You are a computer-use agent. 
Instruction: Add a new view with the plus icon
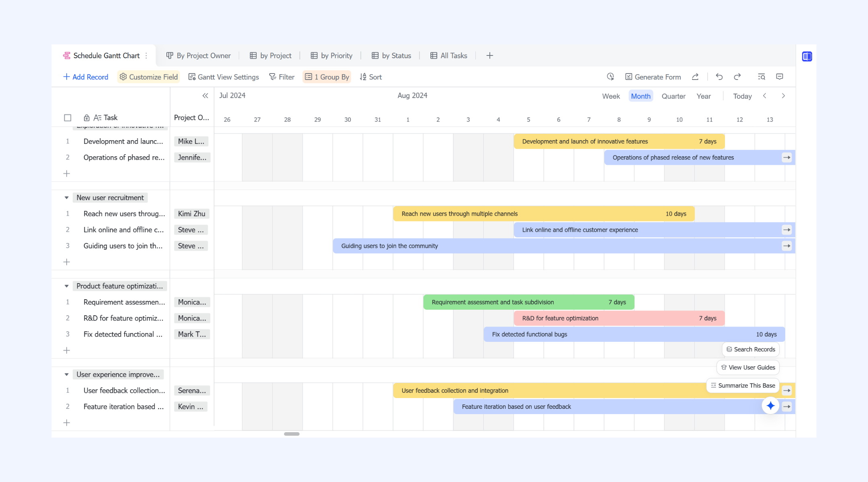(x=489, y=56)
